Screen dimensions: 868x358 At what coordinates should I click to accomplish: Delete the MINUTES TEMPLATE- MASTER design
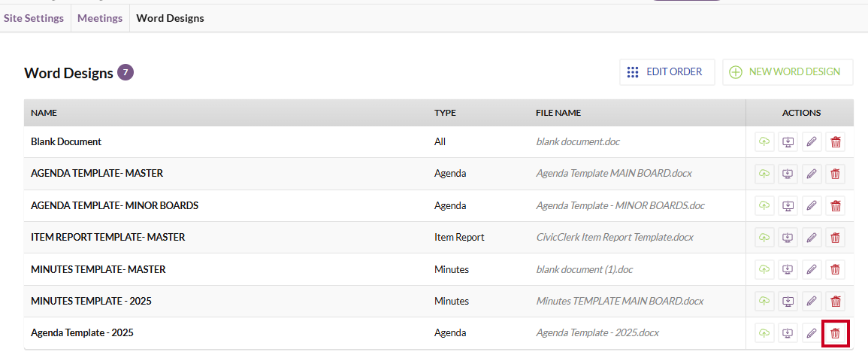pos(836,269)
